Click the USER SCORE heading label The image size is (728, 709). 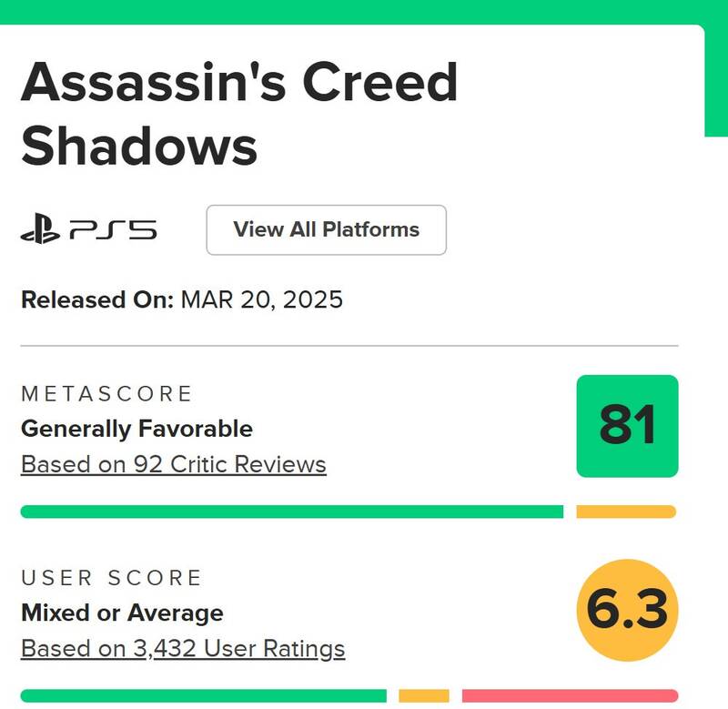coord(111,578)
